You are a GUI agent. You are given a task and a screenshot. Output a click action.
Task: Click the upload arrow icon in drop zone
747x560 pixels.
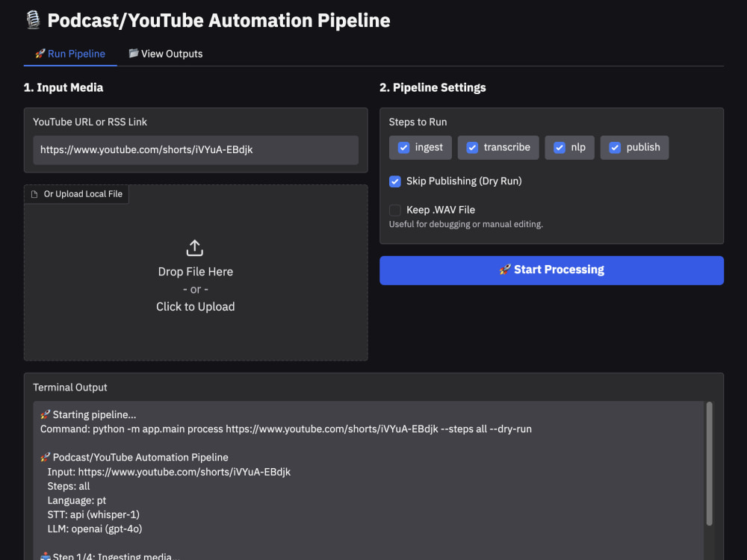point(195,248)
